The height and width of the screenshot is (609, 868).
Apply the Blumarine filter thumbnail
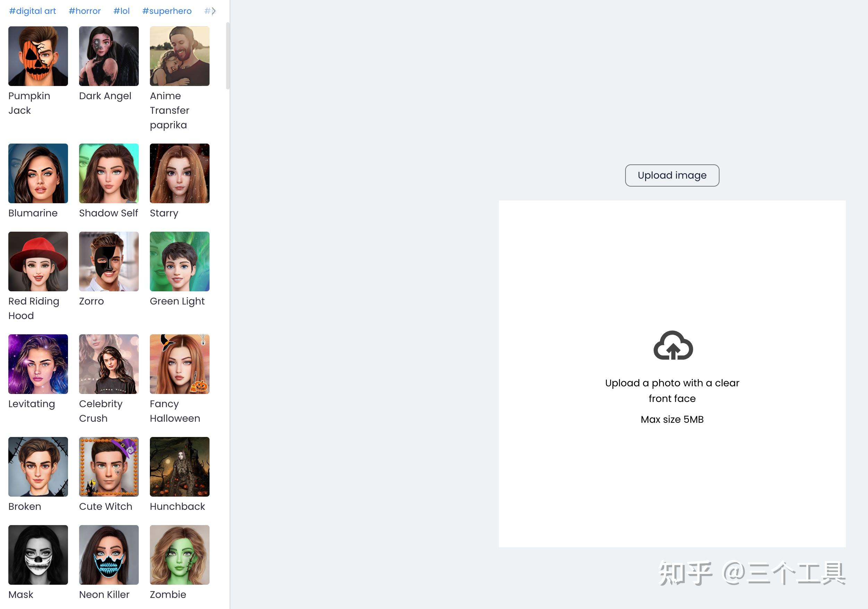[x=38, y=173]
